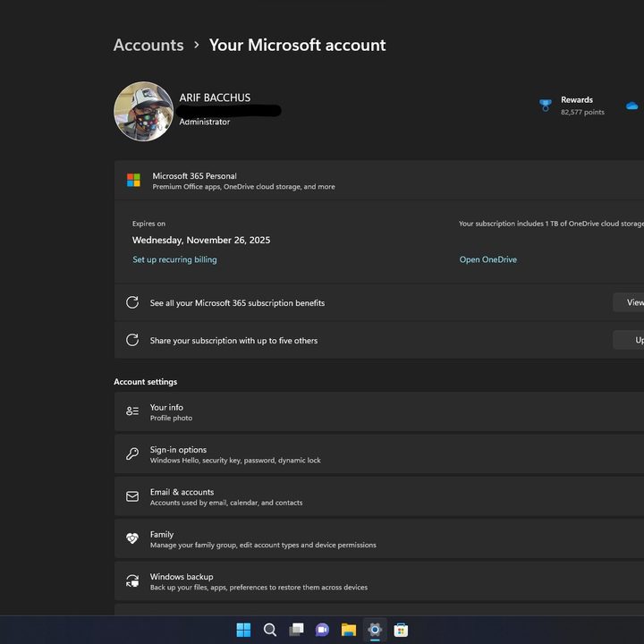
Task: Go back to Accounts breadcrumb
Action: coord(148,46)
